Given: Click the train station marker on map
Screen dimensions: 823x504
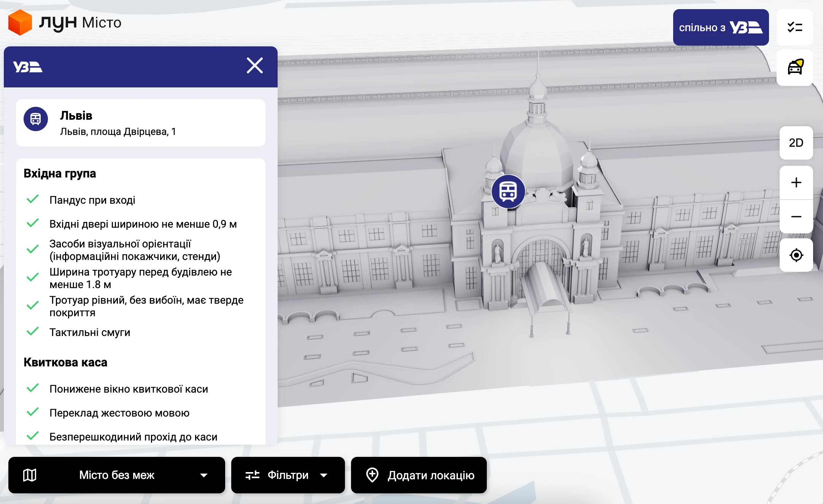Looking at the screenshot, I should click(x=508, y=192).
